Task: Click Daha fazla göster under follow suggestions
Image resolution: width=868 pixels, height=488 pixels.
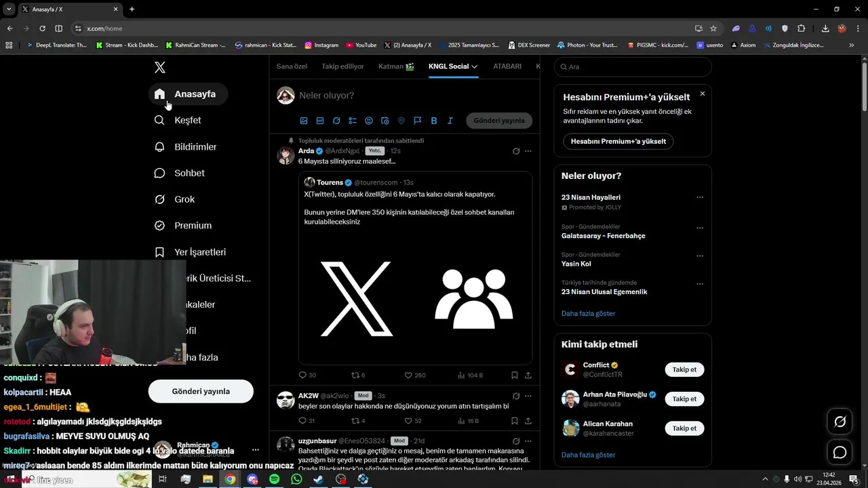Action: pos(588,455)
